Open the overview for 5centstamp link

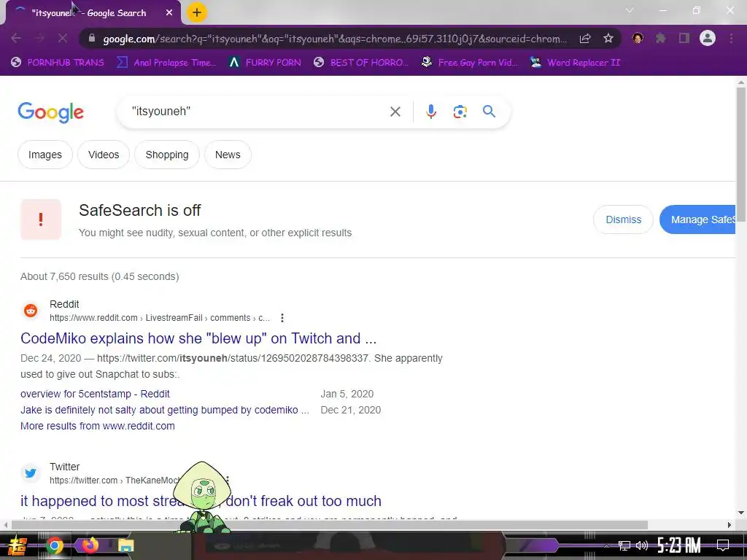click(x=95, y=394)
